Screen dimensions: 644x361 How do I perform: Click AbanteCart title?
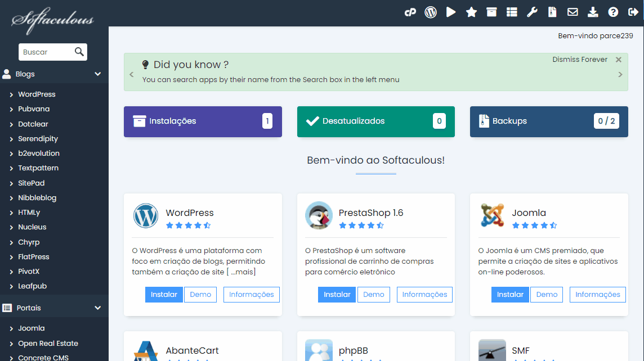pyautogui.click(x=192, y=350)
